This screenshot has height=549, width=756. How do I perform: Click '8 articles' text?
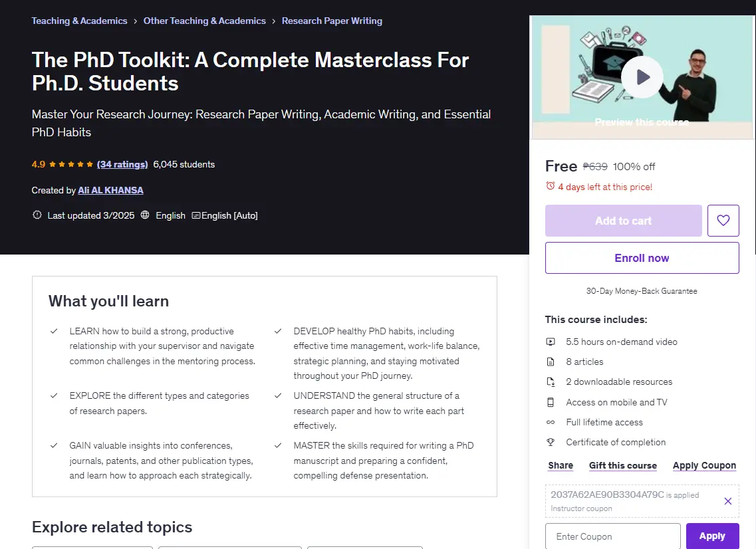click(585, 362)
